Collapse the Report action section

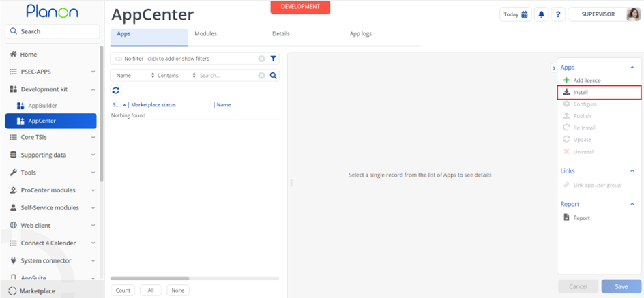click(632, 204)
